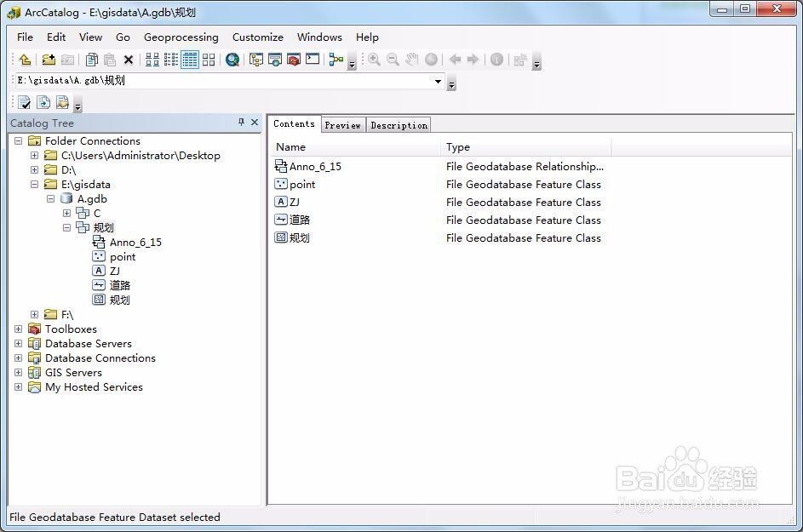Select the Identify tool icon

coord(496,60)
